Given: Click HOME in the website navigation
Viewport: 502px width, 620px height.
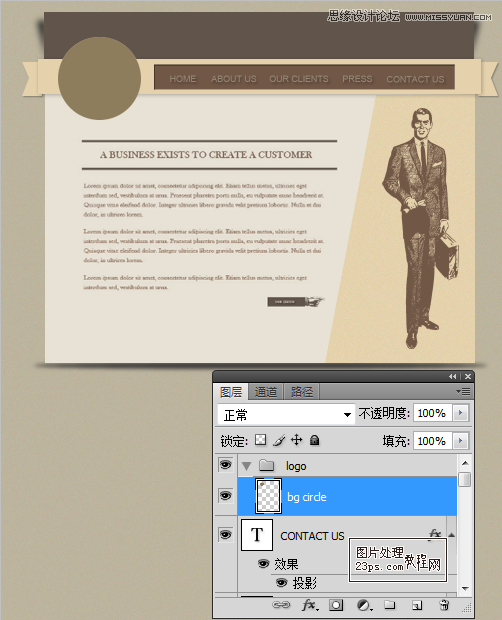Looking at the screenshot, I should [183, 79].
